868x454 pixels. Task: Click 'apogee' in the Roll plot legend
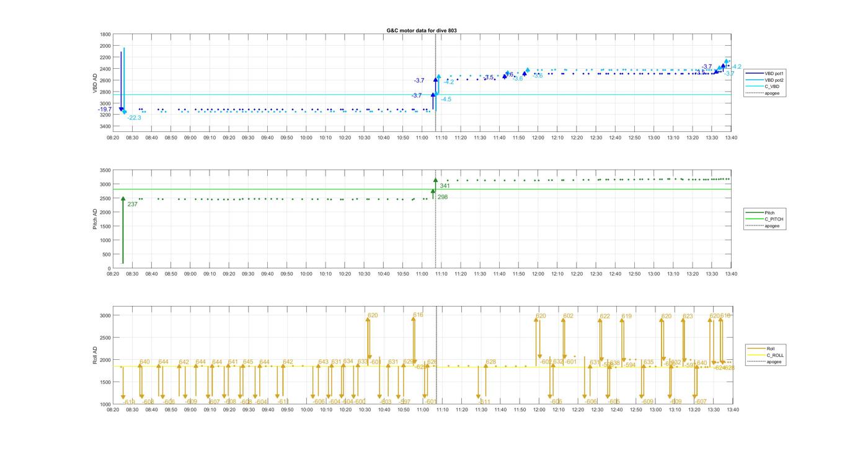774,362
